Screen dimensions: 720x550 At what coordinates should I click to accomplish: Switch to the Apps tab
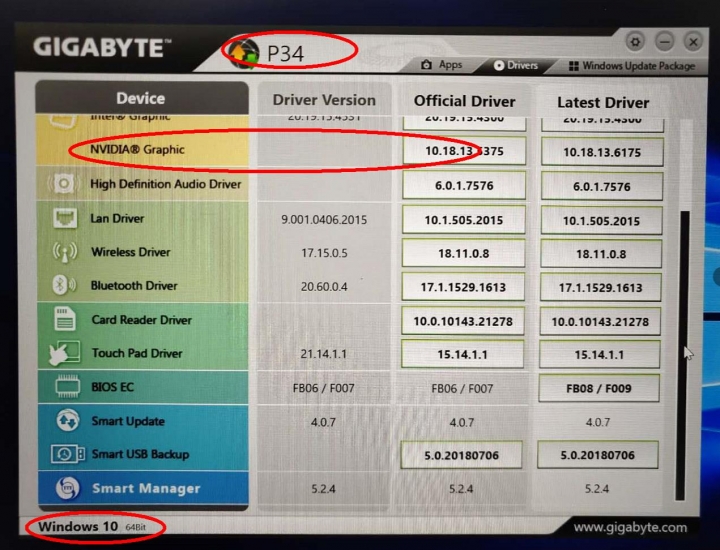click(441, 65)
